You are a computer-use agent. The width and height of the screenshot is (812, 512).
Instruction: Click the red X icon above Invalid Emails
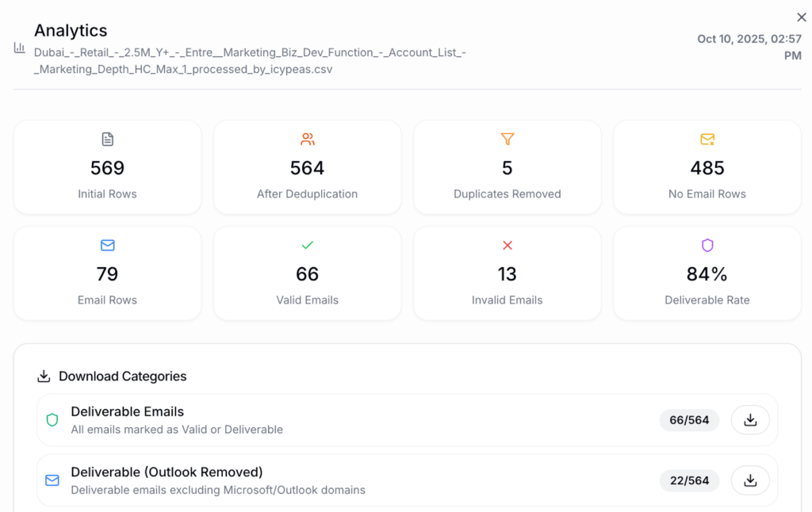coord(507,246)
